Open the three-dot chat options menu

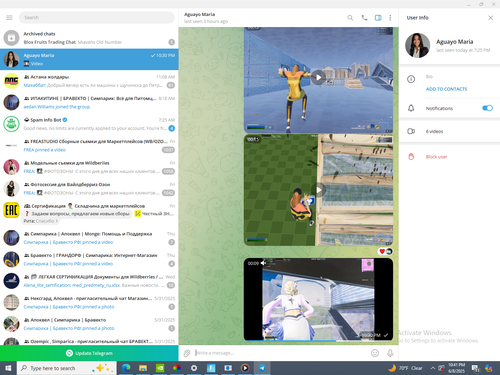click(390, 18)
